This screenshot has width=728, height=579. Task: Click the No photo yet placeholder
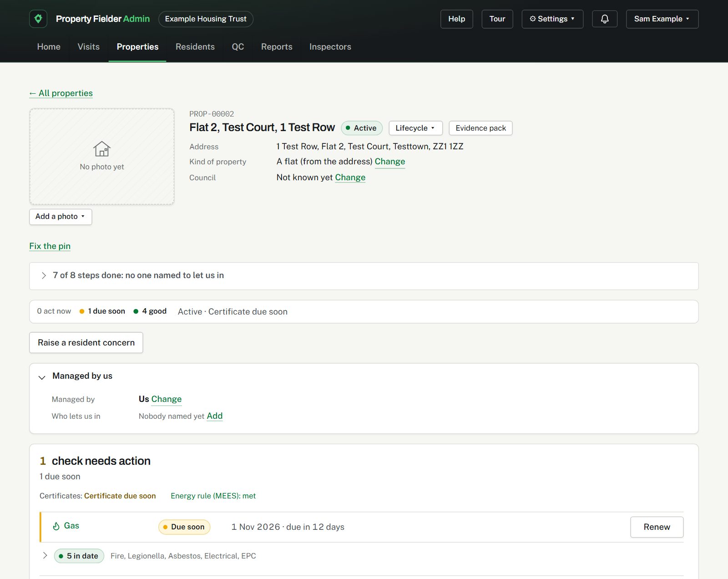(x=102, y=157)
